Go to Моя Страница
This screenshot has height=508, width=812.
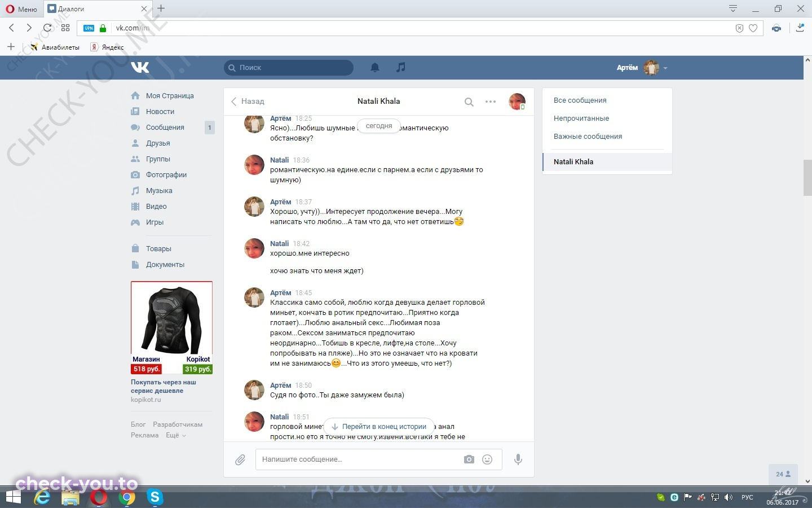point(170,96)
